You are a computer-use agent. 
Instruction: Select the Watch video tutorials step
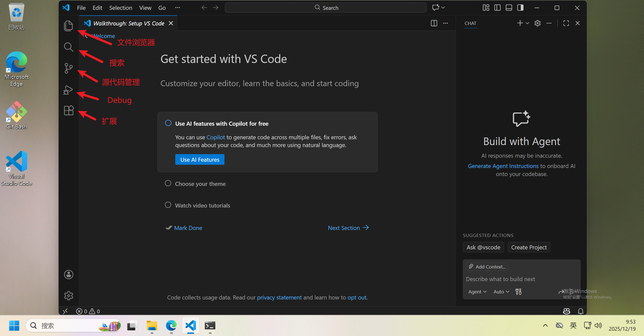click(203, 206)
